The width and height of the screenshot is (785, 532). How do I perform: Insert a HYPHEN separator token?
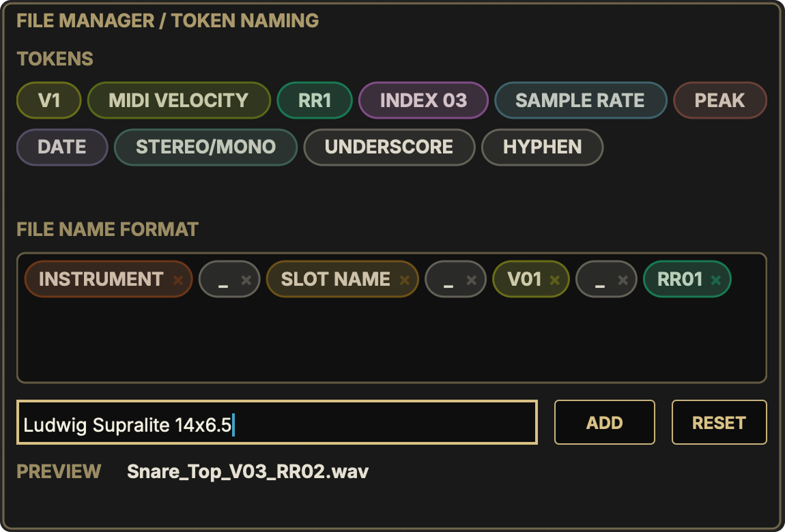(542, 147)
